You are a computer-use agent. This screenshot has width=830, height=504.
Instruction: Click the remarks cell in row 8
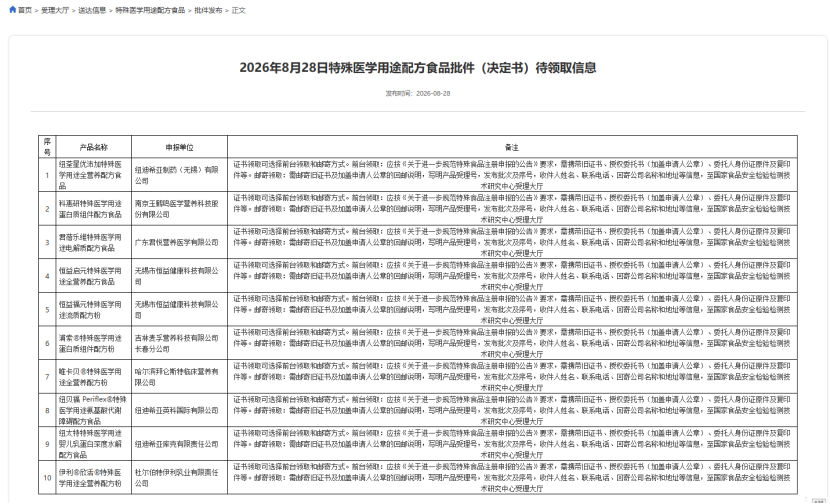pos(512,410)
